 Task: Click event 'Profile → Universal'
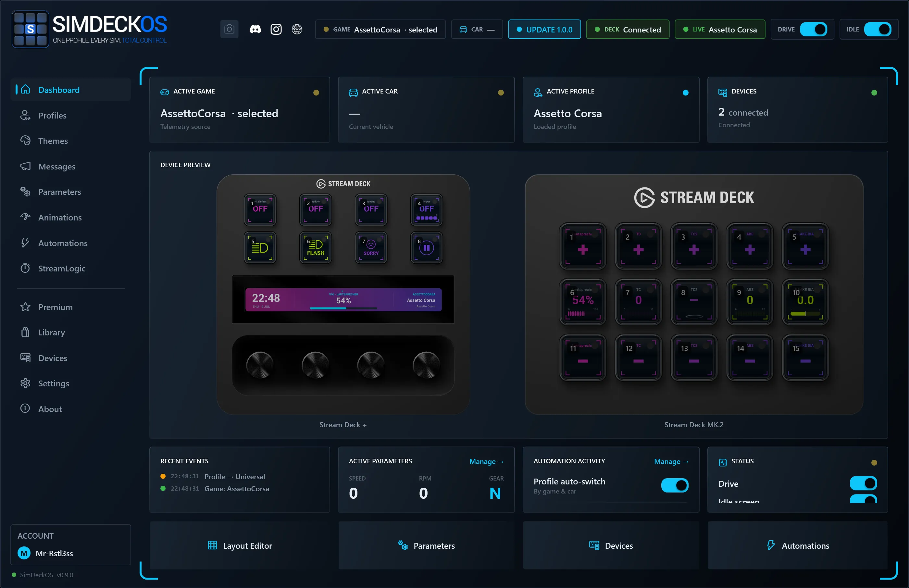(234, 477)
